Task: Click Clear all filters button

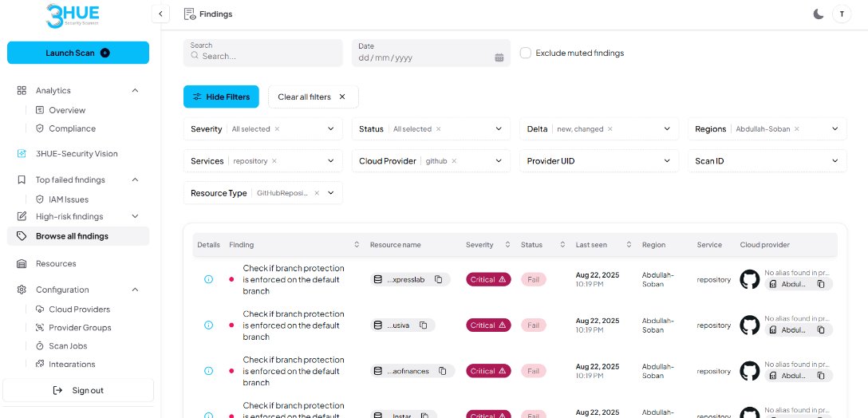Action: pyautogui.click(x=313, y=97)
